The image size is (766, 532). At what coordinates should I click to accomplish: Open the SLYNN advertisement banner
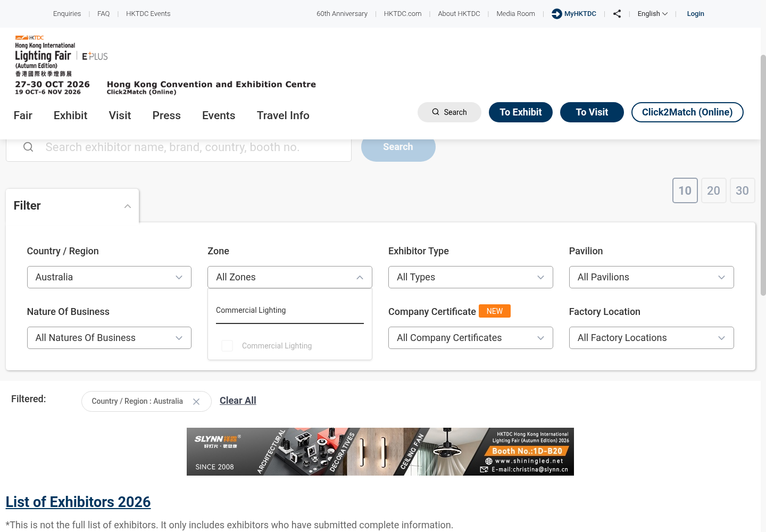[380, 452]
